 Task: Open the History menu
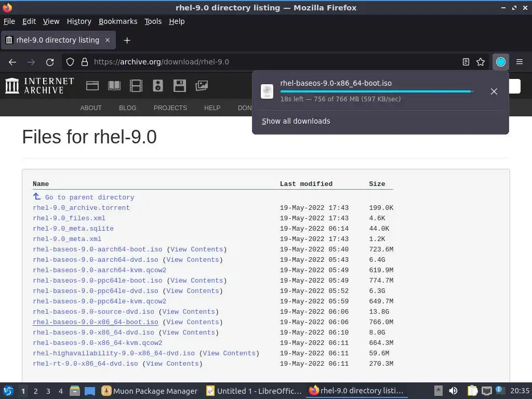(79, 21)
